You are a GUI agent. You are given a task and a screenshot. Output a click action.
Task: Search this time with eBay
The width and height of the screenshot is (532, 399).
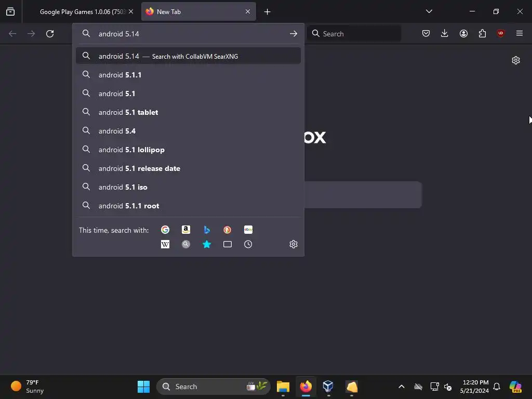tap(248, 230)
